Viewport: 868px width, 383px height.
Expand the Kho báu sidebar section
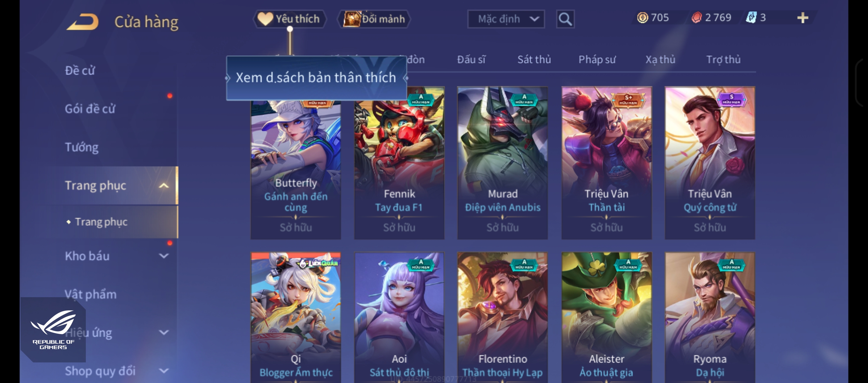pyautogui.click(x=163, y=256)
